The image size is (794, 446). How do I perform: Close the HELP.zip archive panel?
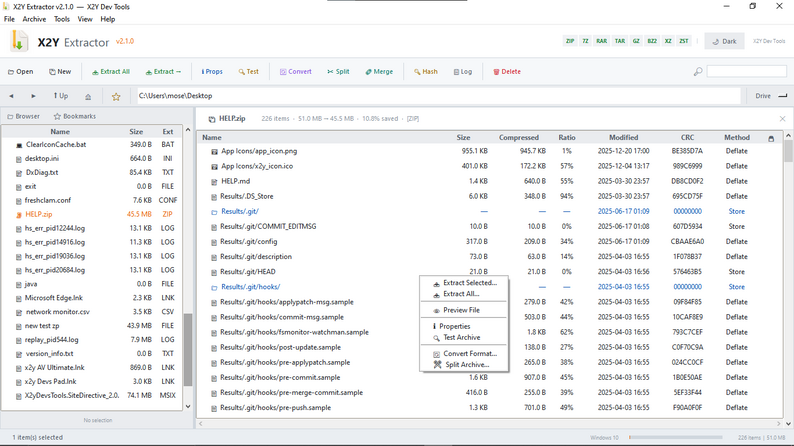pos(782,118)
